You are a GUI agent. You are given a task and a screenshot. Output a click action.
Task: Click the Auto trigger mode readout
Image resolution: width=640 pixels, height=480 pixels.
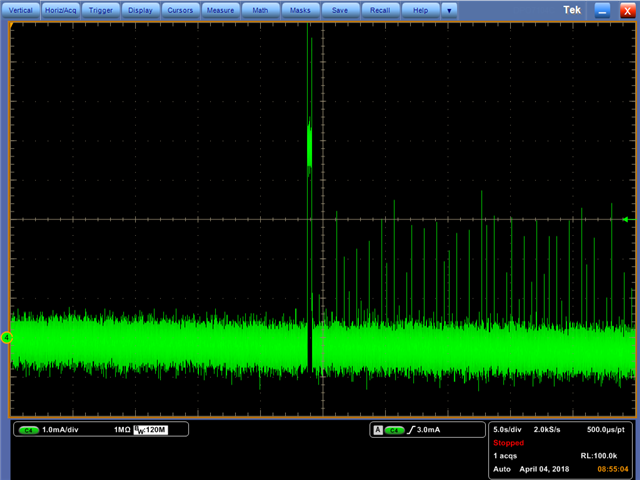pyautogui.click(x=502, y=469)
